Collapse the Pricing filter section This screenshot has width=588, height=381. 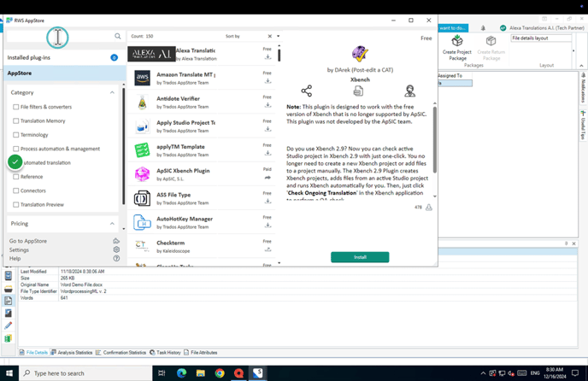[112, 224]
